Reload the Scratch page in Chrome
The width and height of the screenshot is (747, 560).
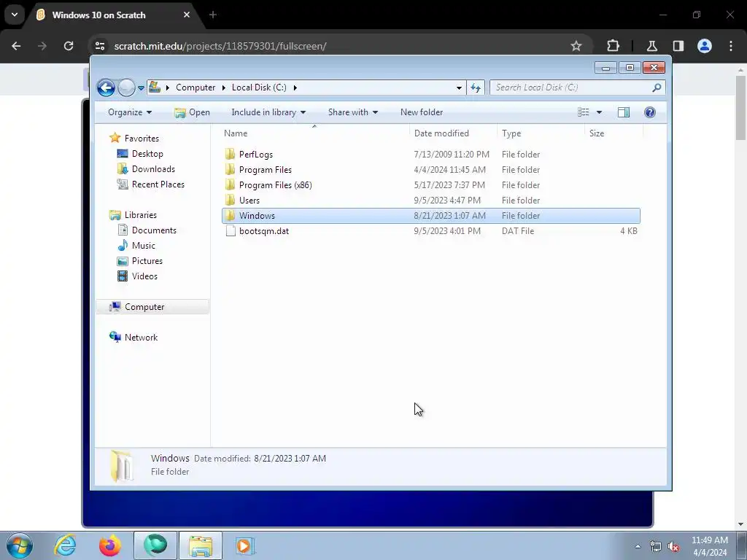(69, 46)
